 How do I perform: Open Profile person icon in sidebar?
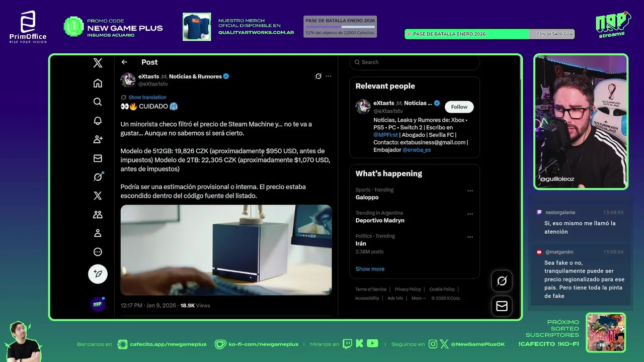98,233
